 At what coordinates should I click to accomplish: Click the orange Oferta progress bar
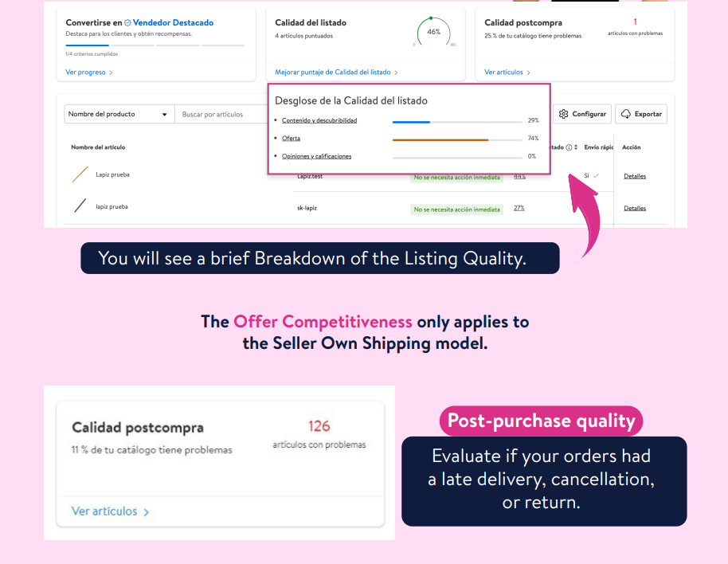pyautogui.click(x=440, y=139)
